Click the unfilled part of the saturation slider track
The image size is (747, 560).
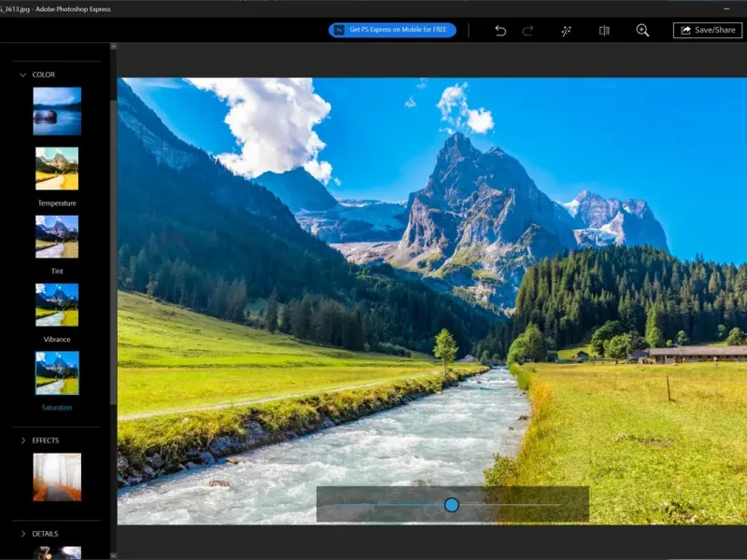click(x=510, y=505)
